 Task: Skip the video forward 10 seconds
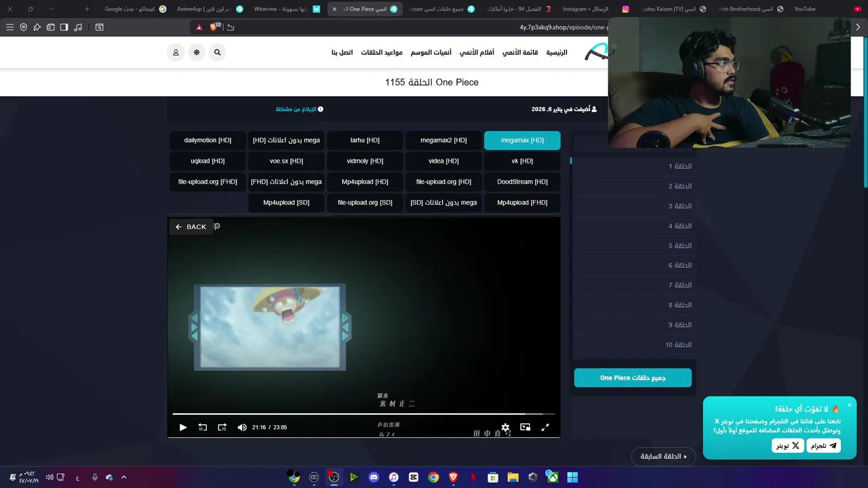coord(222,427)
